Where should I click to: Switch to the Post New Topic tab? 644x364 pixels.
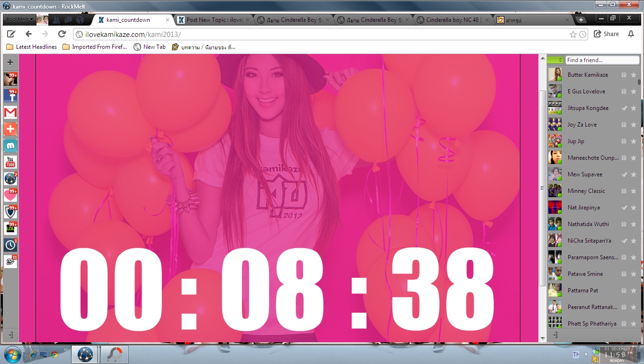tap(215, 20)
